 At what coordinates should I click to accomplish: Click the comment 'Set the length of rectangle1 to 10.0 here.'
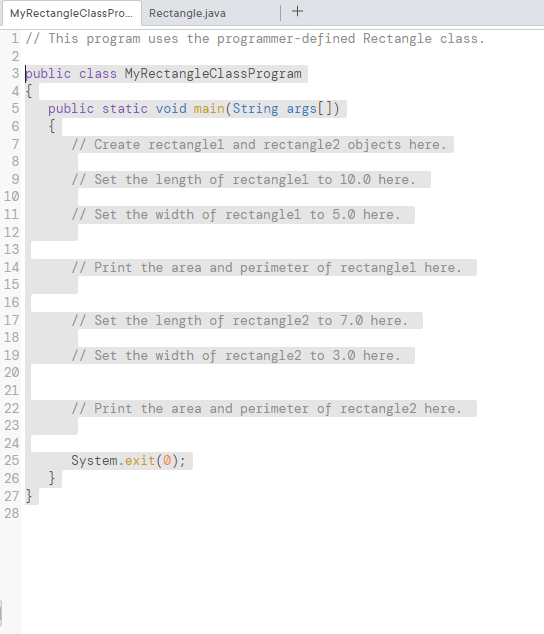point(243,179)
